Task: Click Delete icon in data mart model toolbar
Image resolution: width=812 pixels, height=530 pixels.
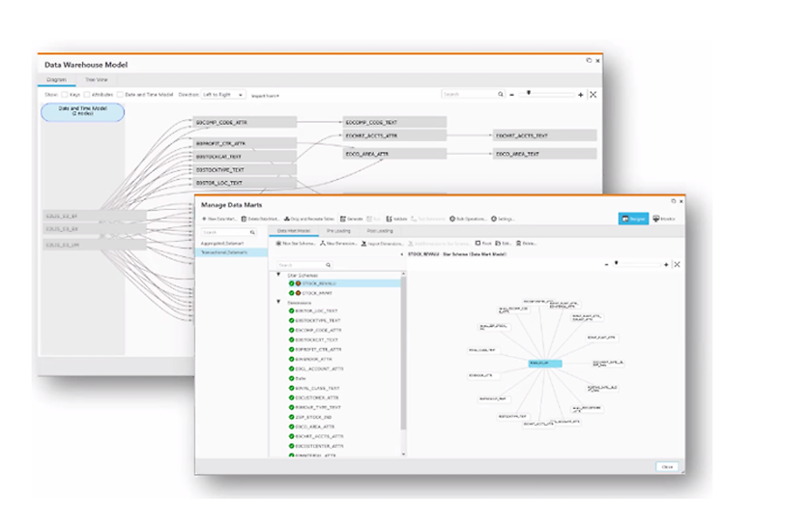Action: pyautogui.click(x=518, y=243)
